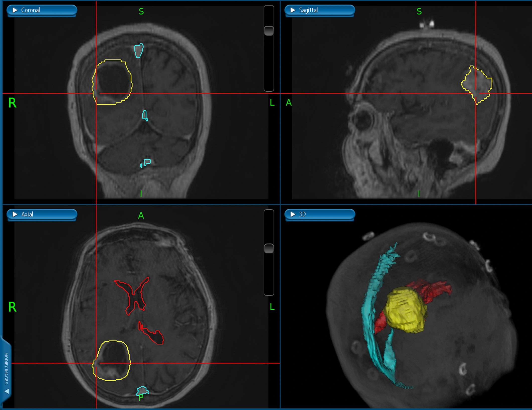Select the 3D view header label

(302, 214)
